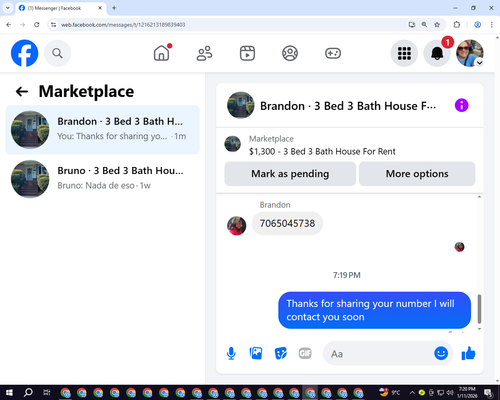Click the 7:19 PM timestamp
This screenshot has height=400, width=500.
click(347, 275)
